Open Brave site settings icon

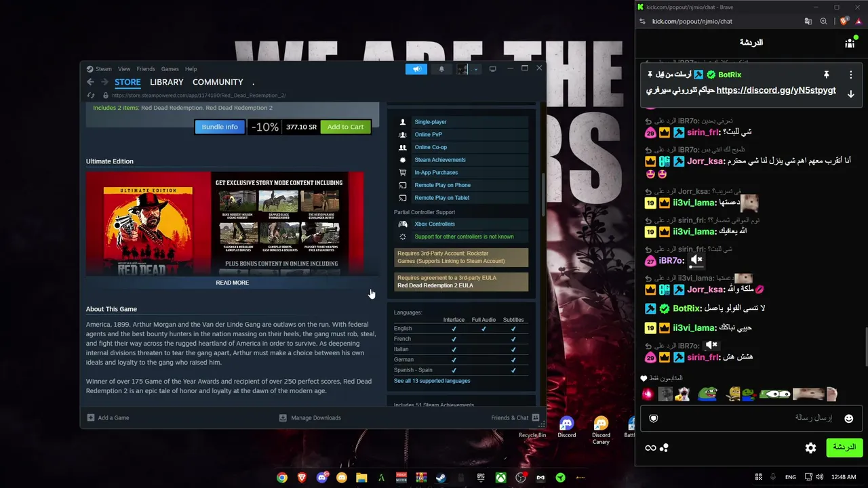click(642, 21)
